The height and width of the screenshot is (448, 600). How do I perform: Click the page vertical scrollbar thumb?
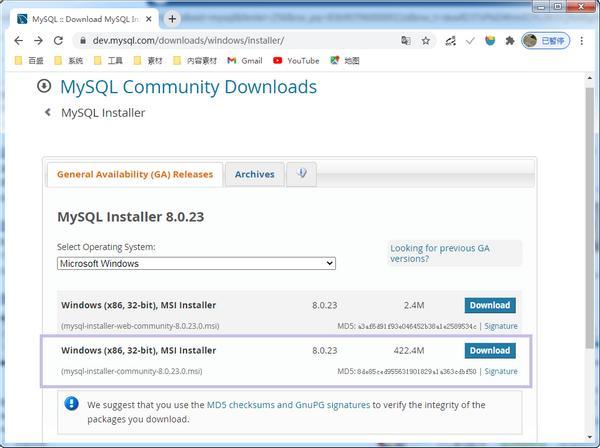coord(589,218)
